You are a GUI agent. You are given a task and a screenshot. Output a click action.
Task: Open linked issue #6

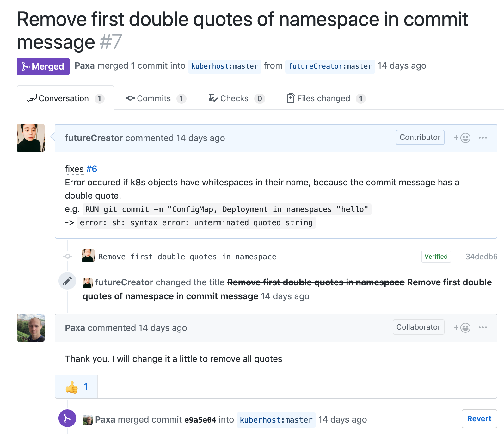pos(92,169)
